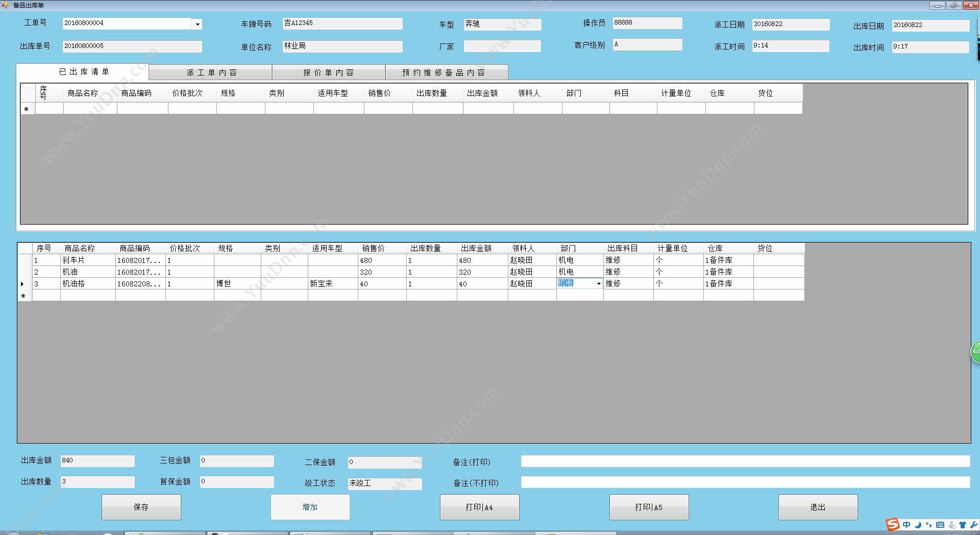Select the 机油格 cell in row 3
Screen dimensions: 980x535
[x=88, y=283]
